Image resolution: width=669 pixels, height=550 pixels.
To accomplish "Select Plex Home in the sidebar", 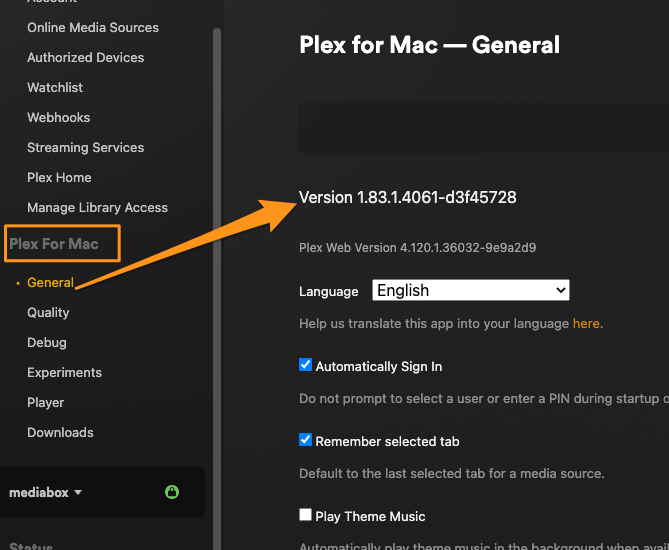I will [x=59, y=178].
